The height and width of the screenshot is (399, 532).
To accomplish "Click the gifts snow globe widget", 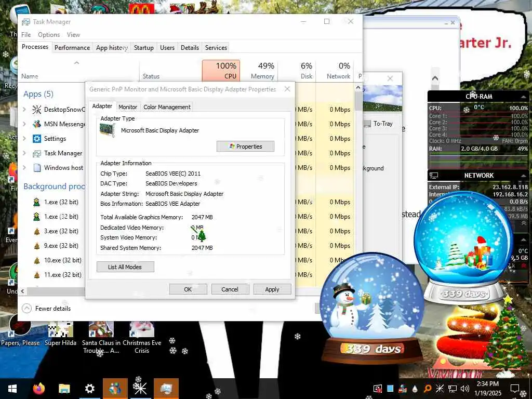I will pos(463,248).
